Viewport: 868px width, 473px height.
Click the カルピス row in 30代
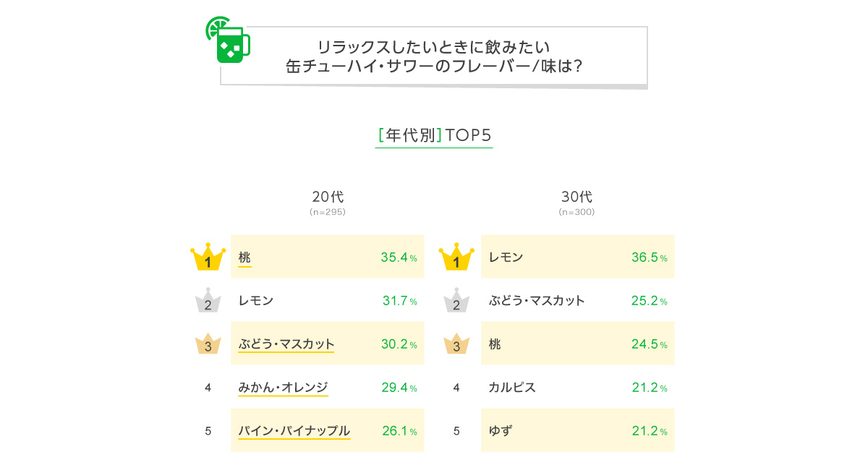pos(577,387)
